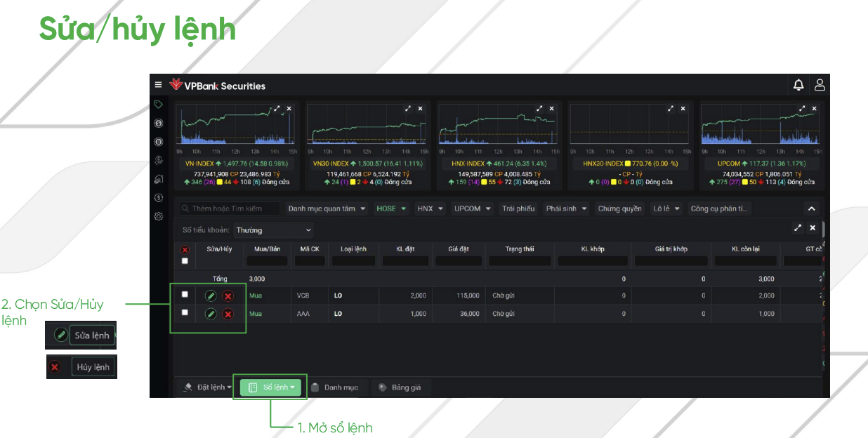Open the settings gear in sidebar
Viewport: 868px width, 438px height.
(x=159, y=217)
